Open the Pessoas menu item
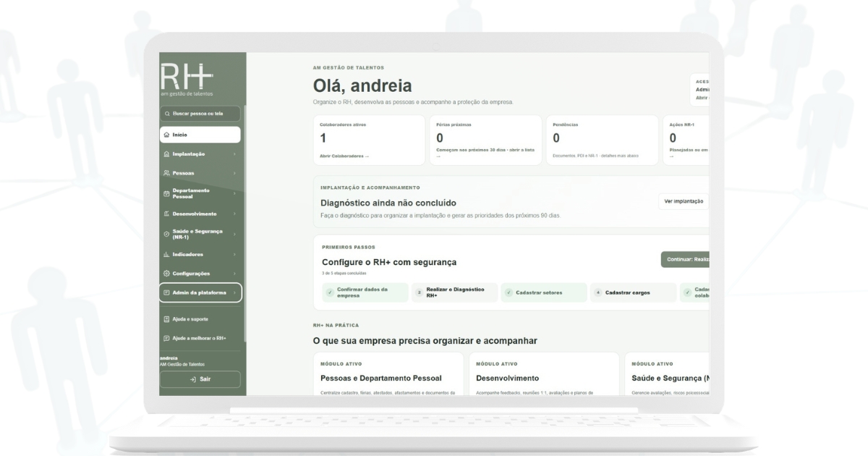The image size is (868, 456). click(x=200, y=173)
